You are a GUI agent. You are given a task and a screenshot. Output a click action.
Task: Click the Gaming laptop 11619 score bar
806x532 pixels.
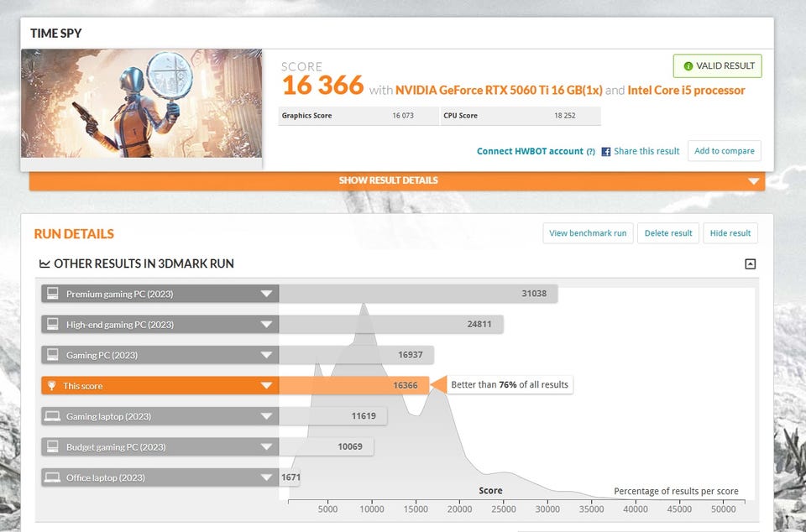[x=333, y=416]
